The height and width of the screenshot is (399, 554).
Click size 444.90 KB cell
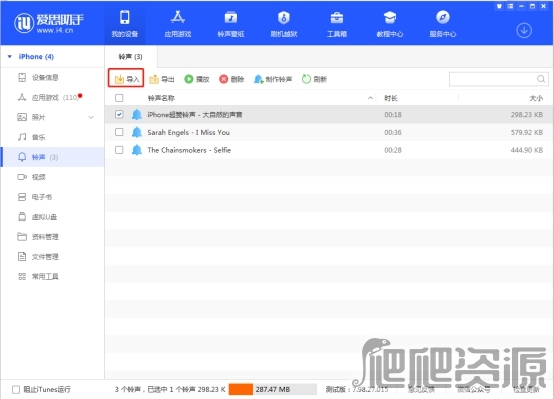coord(527,150)
